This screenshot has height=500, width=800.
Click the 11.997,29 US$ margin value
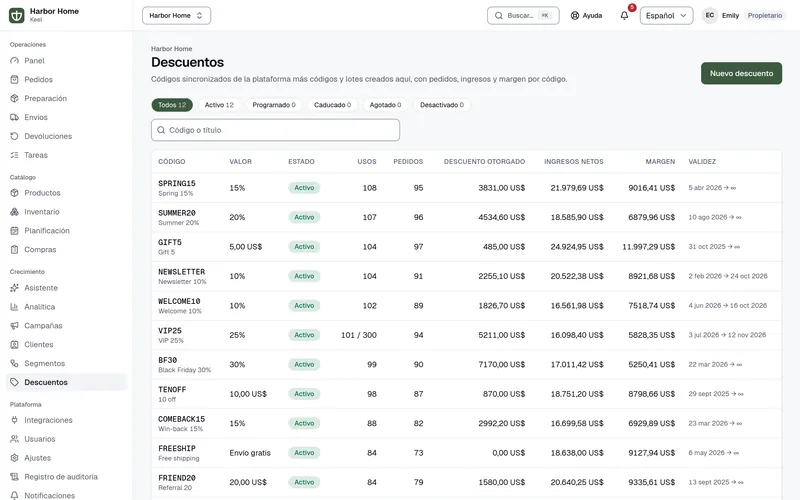(x=648, y=247)
